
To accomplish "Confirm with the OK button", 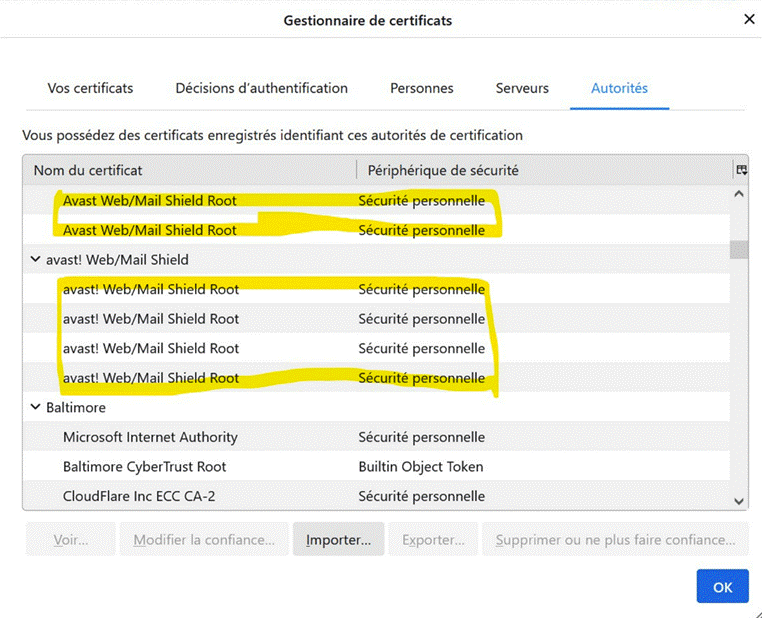I will [x=723, y=586].
